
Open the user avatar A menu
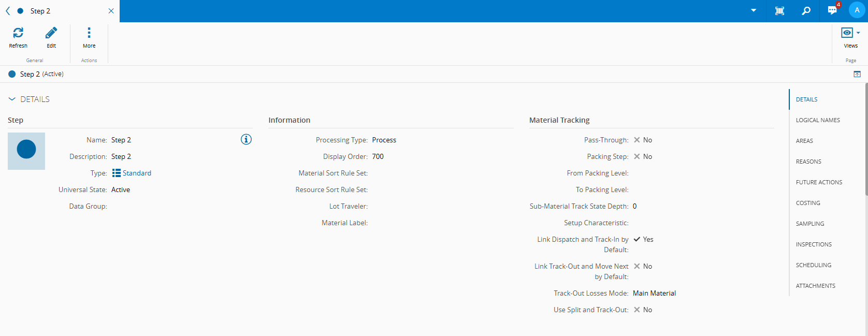(857, 10)
